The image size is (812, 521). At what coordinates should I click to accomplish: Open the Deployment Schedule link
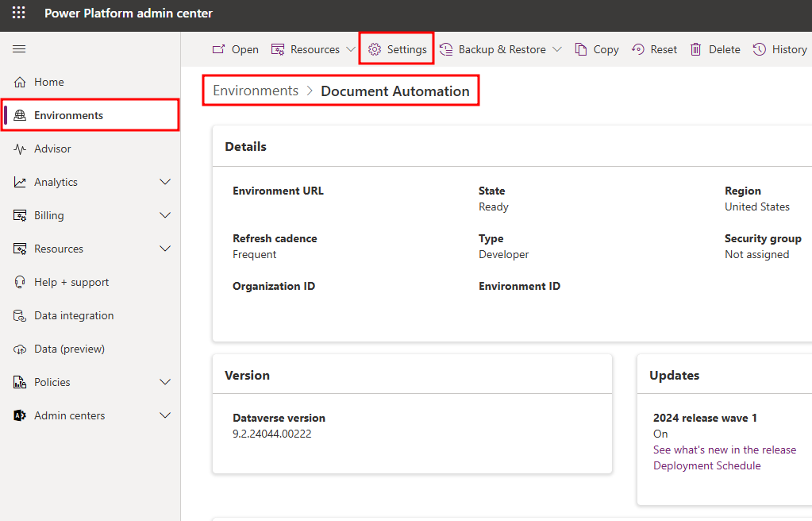click(707, 465)
